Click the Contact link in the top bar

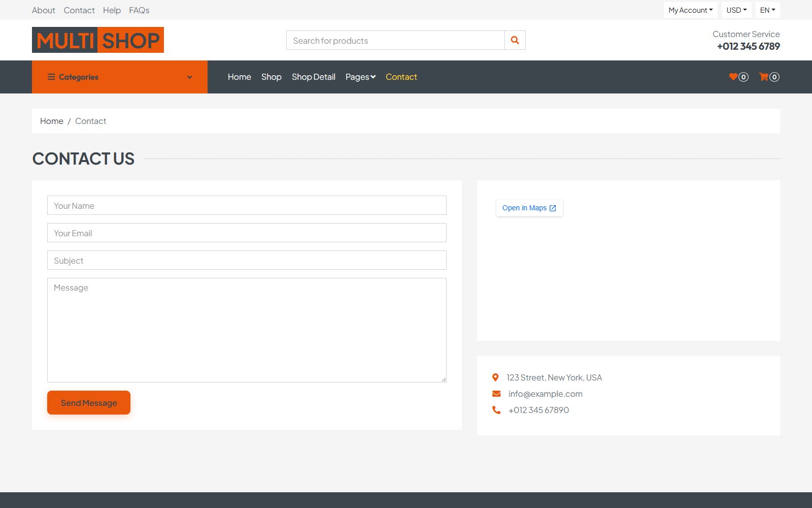(x=79, y=10)
